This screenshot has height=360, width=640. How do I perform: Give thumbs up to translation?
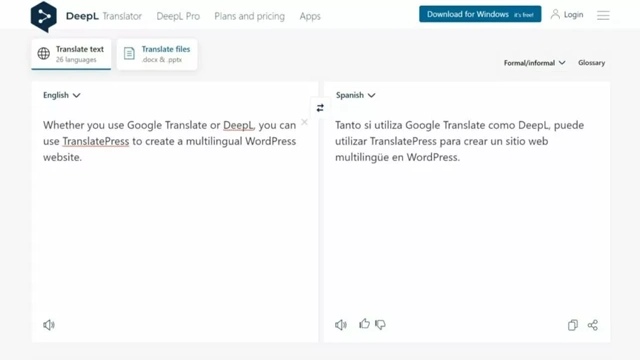(x=364, y=324)
